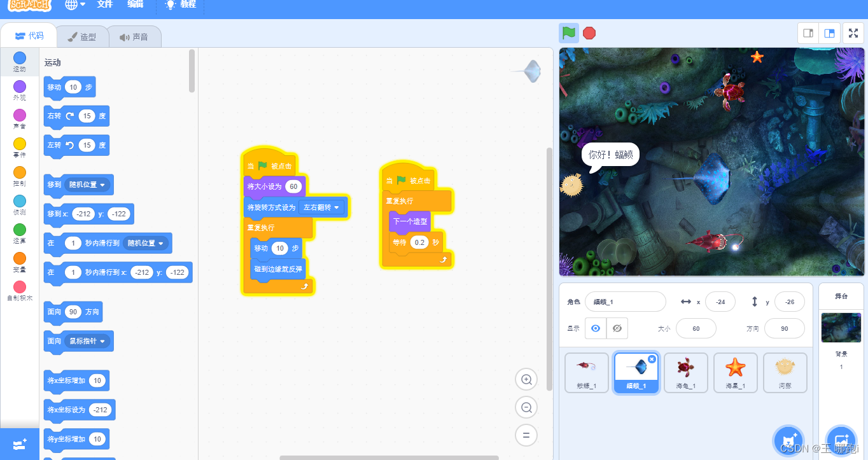Switch to large stage layout
This screenshot has width=868, height=460.
(x=829, y=33)
